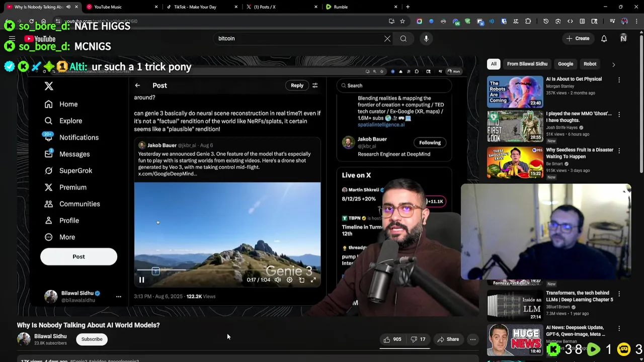Click the YouTube search magnifier button
The width and height of the screenshot is (644, 362).
(x=404, y=38)
